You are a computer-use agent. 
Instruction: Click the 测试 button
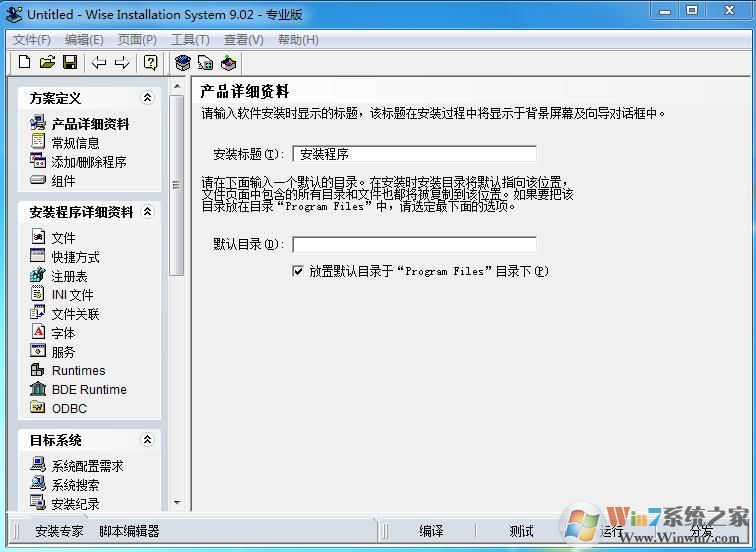521,531
